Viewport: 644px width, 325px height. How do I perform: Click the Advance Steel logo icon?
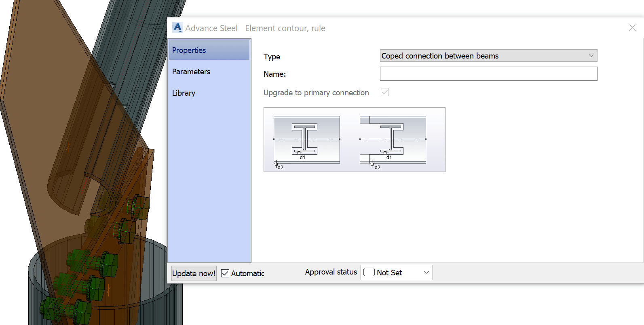coord(177,28)
